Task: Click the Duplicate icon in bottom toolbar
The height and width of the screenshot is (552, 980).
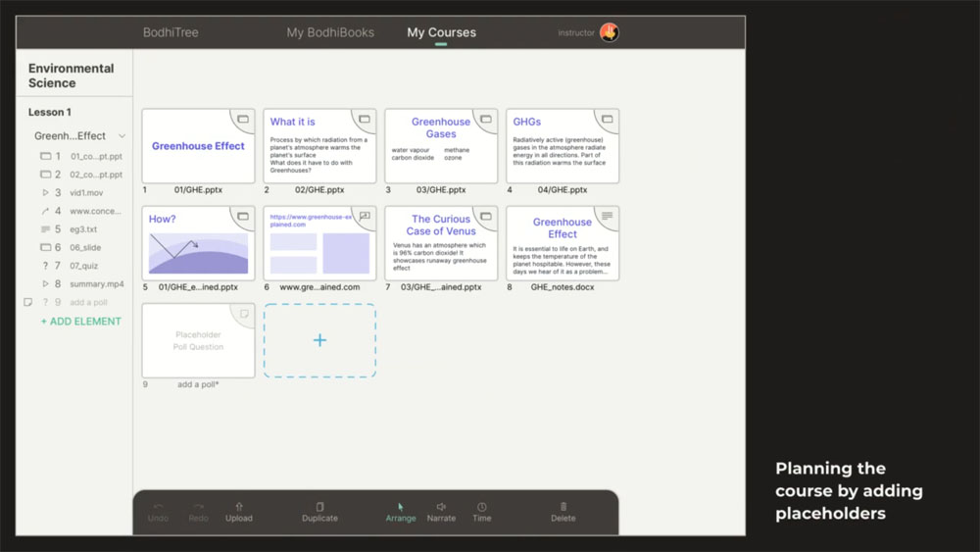Action: (320, 507)
